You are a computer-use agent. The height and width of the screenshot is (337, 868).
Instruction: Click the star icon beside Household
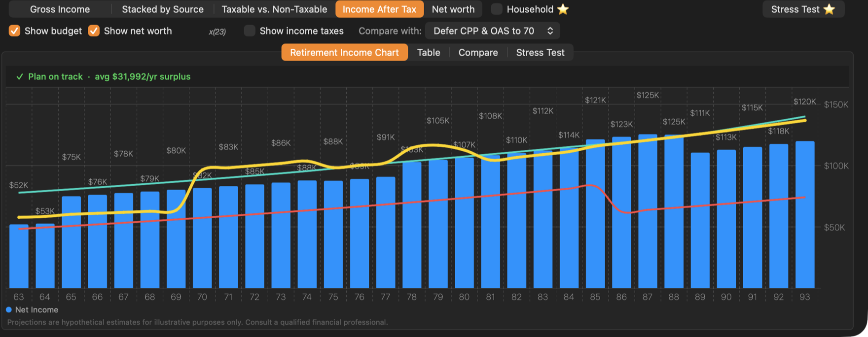pyautogui.click(x=563, y=9)
